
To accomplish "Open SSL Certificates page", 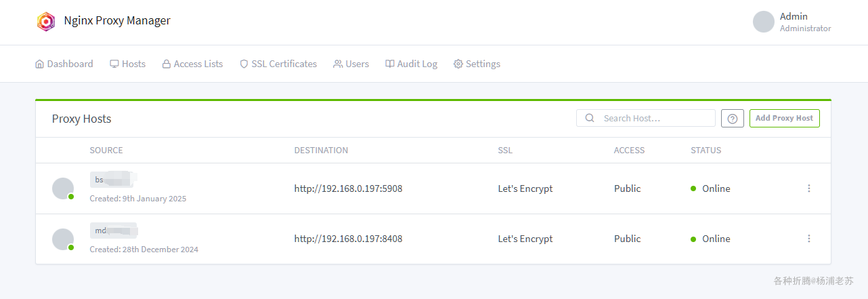I will point(278,64).
